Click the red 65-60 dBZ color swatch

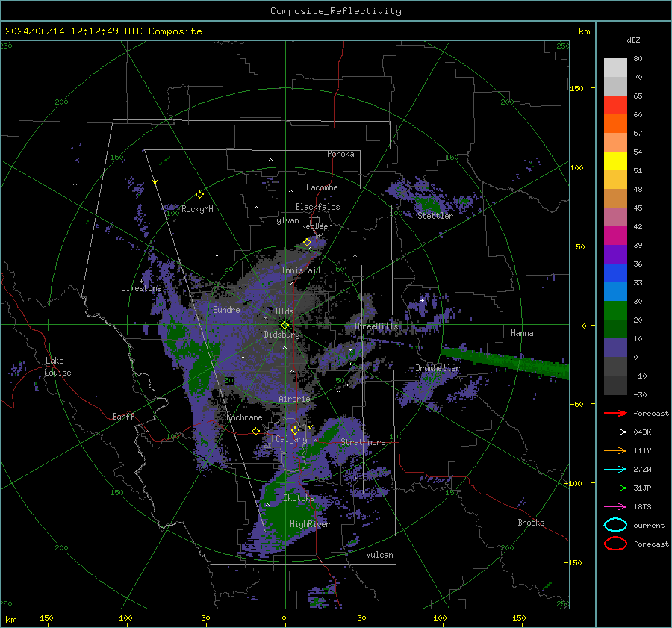click(615, 105)
